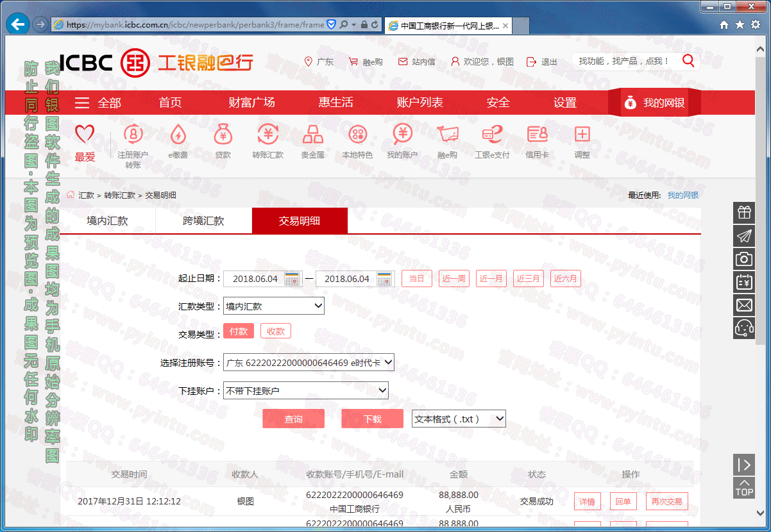Set date range to 当日
This screenshot has height=532, width=771.
417,279
